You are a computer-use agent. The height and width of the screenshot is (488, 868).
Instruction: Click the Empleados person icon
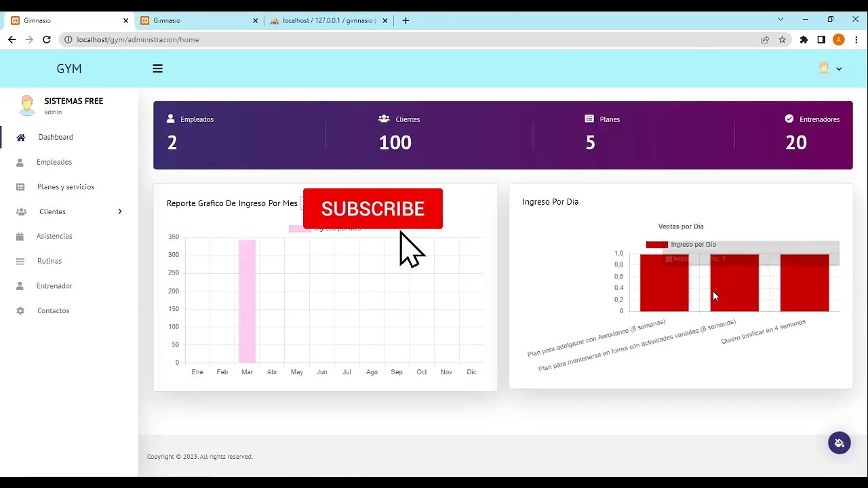[20, 163]
